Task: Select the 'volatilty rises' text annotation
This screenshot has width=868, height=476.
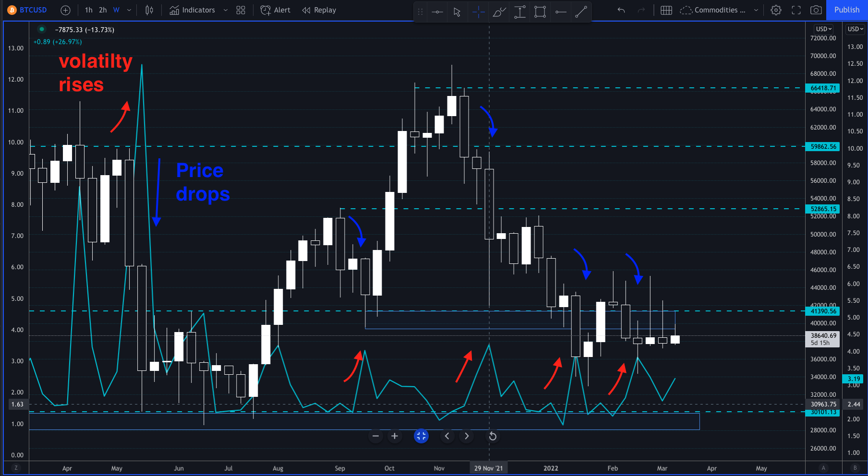Action: click(x=96, y=73)
